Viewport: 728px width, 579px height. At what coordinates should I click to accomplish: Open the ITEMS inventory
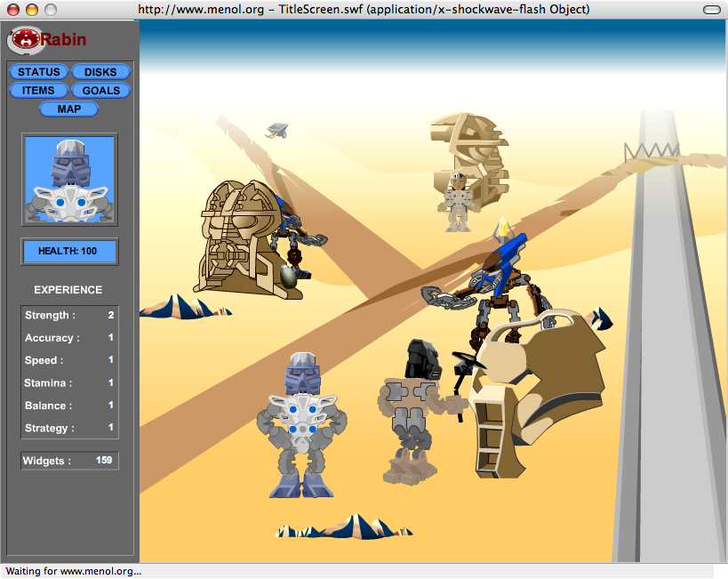pos(39,90)
